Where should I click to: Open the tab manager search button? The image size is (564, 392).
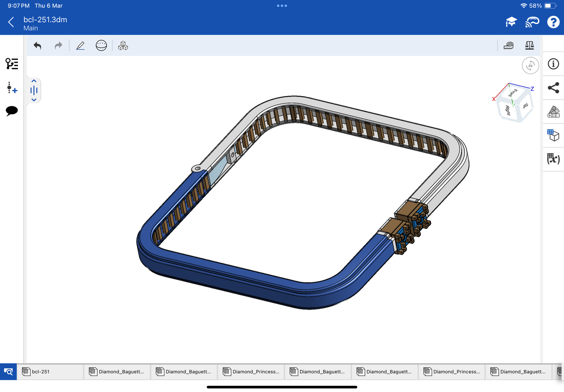8,372
